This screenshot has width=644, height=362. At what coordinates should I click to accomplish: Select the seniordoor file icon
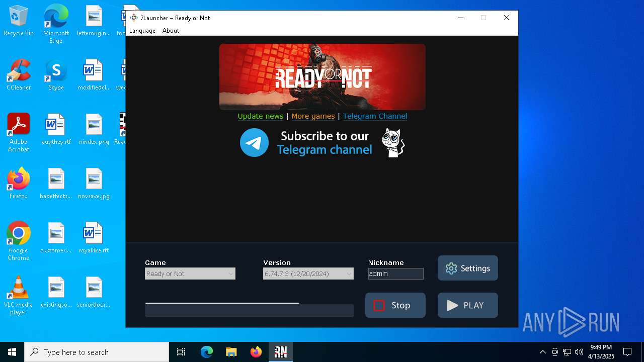[94, 292]
